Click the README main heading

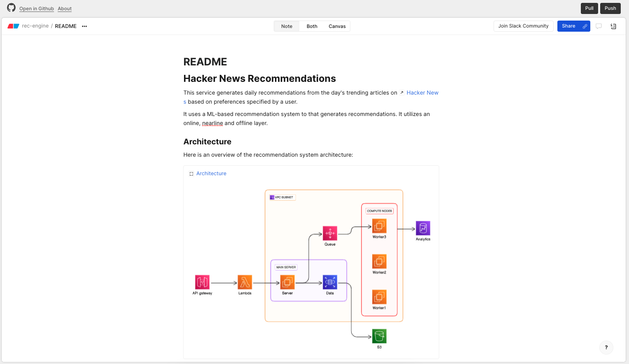(205, 62)
